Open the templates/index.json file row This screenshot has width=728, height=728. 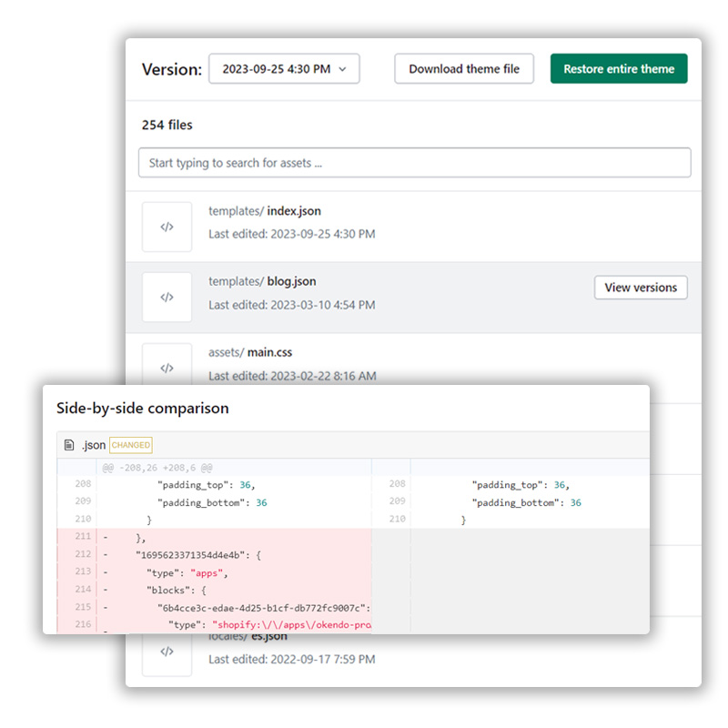pyautogui.click(x=293, y=211)
